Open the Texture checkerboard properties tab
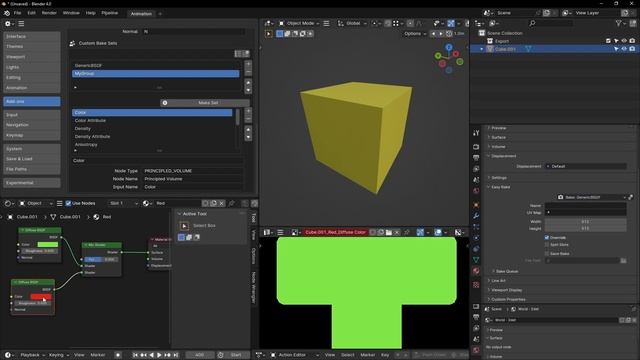Image resolution: width=640 pixels, height=360 pixels. click(x=476, y=284)
